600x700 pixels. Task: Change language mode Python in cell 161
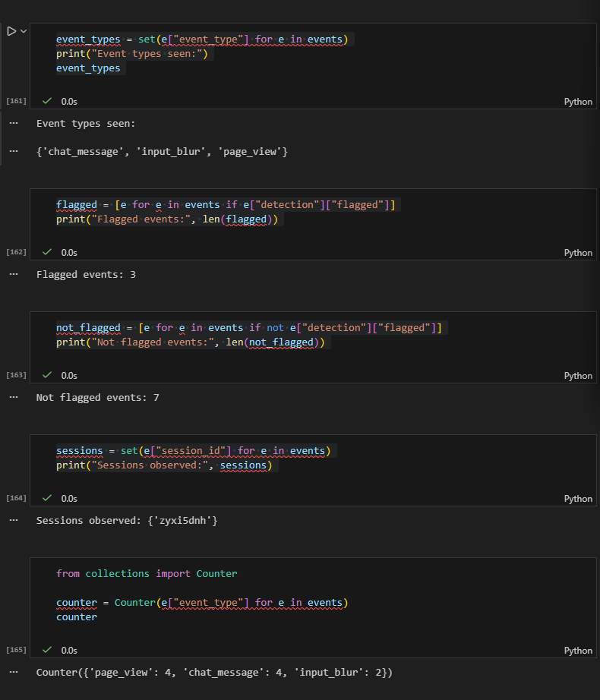click(577, 102)
